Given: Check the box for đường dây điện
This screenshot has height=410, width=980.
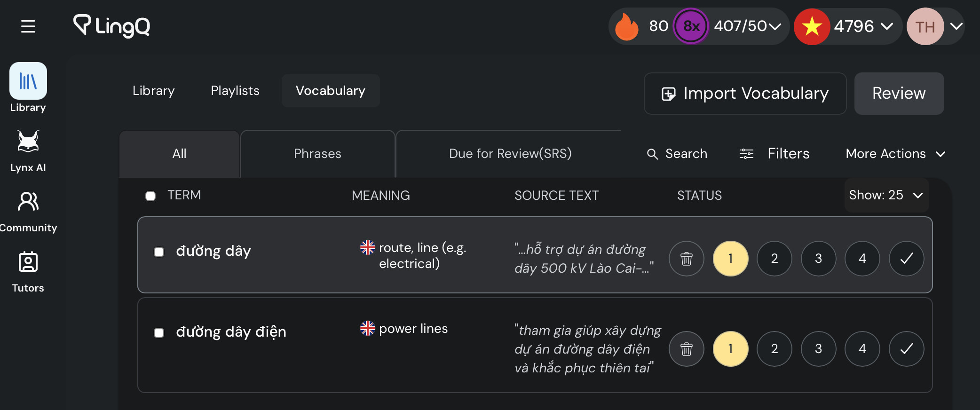Looking at the screenshot, I should (x=159, y=333).
